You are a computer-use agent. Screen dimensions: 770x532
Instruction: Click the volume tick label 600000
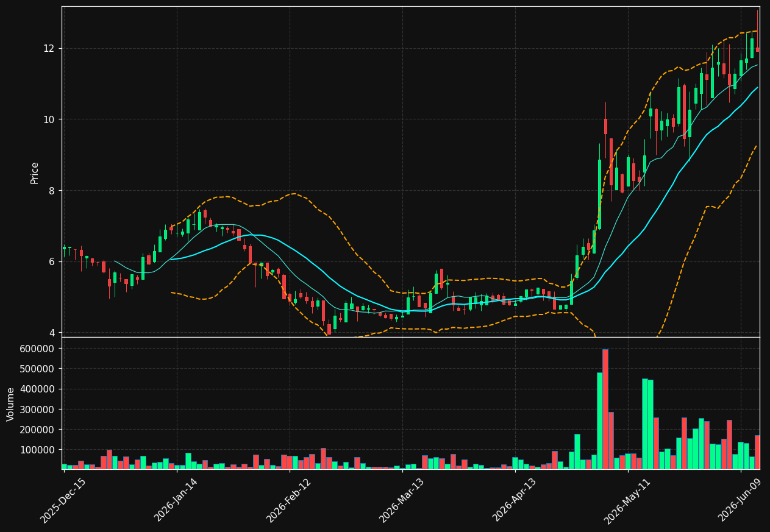coord(38,349)
